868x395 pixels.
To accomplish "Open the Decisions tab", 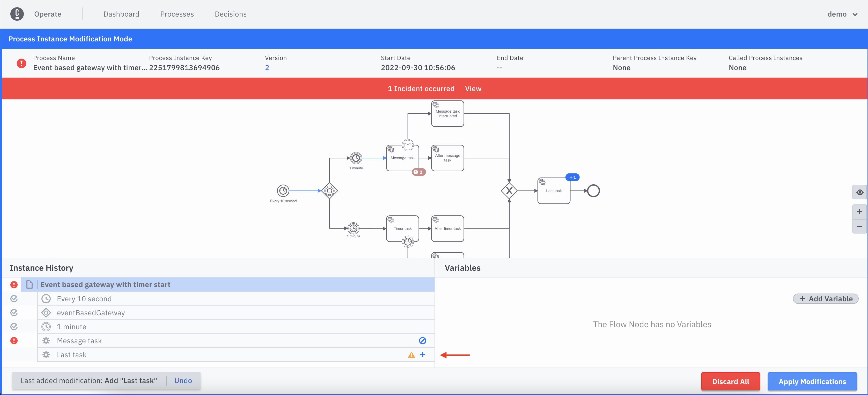I will (231, 14).
